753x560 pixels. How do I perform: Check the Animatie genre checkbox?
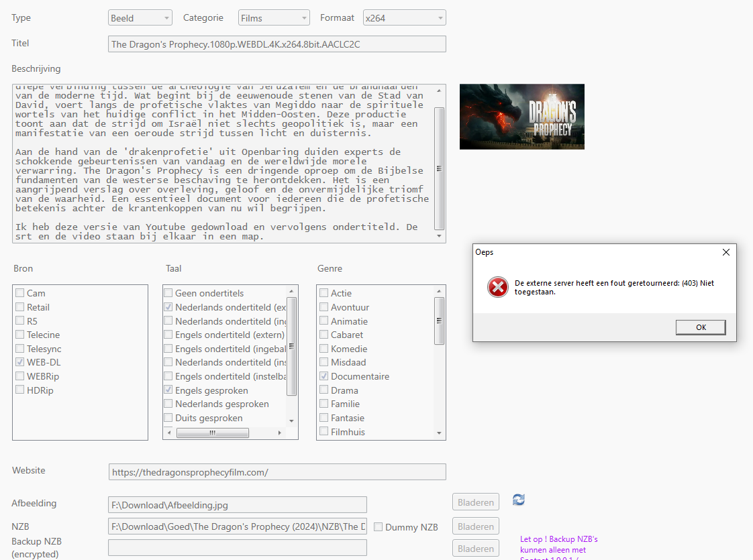click(323, 321)
